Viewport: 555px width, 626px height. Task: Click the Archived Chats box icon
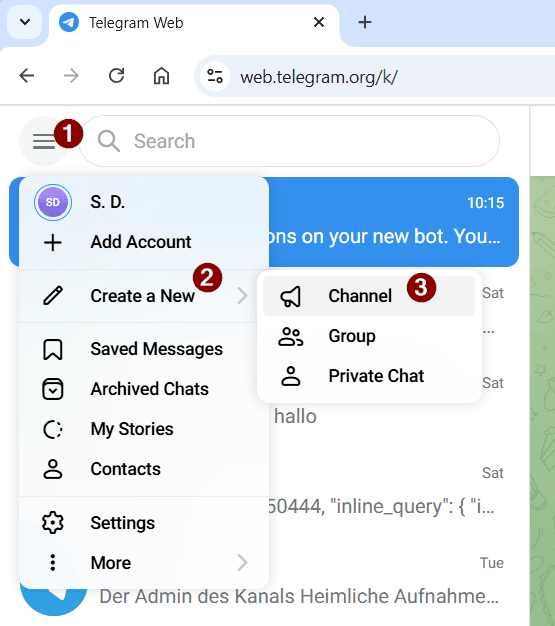pyautogui.click(x=53, y=389)
